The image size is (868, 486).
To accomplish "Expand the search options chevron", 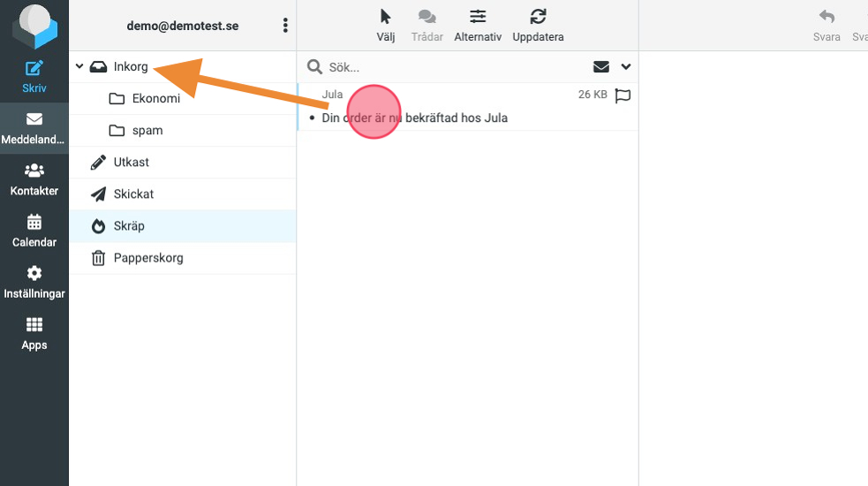I will [x=626, y=67].
